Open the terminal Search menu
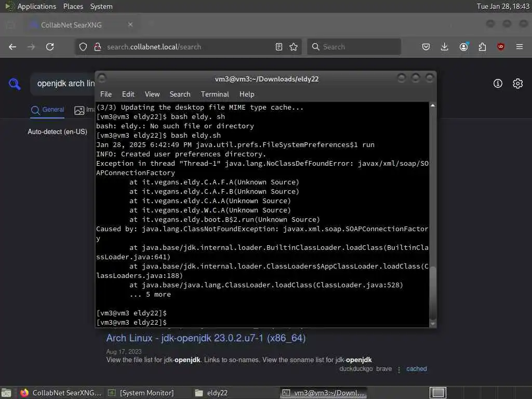 point(180,95)
